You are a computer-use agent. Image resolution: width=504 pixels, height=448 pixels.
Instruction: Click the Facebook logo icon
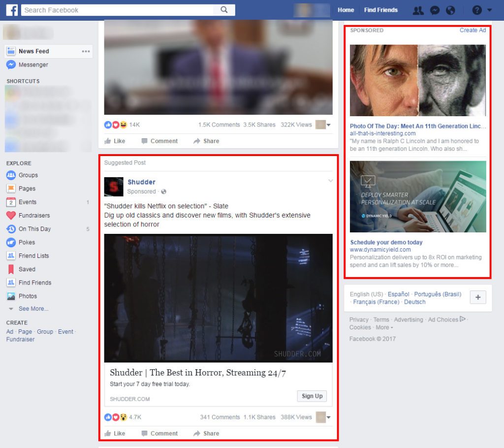(12, 10)
